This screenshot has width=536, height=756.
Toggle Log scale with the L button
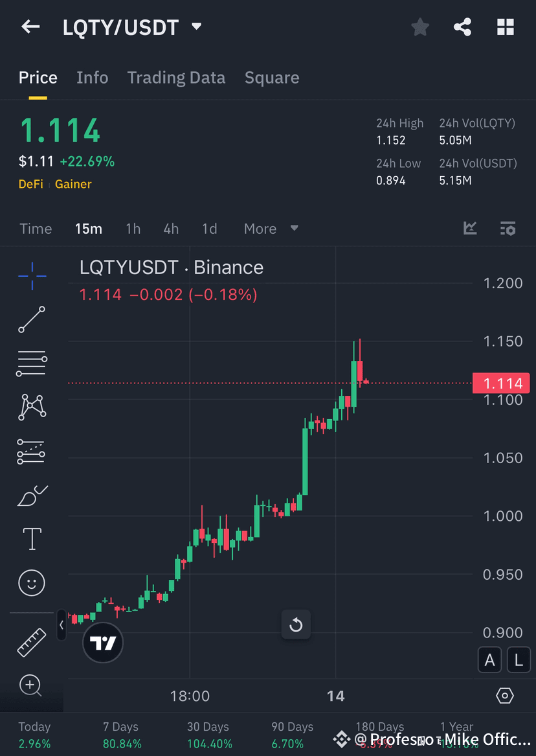518,659
